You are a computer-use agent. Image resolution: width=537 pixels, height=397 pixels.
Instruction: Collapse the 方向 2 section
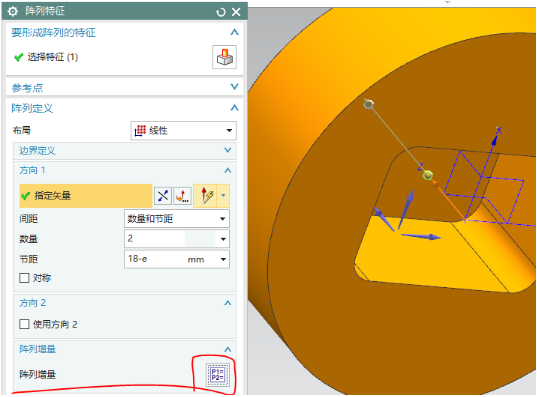(228, 303)
